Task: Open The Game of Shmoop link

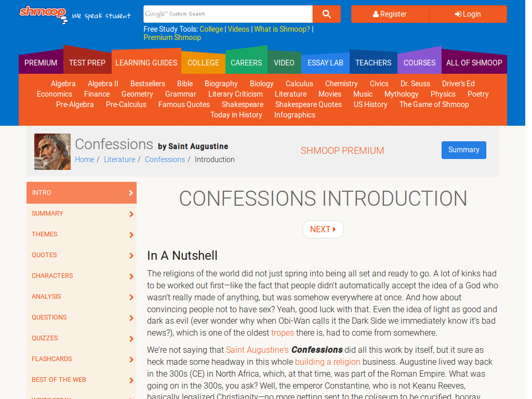Action: 434,104
